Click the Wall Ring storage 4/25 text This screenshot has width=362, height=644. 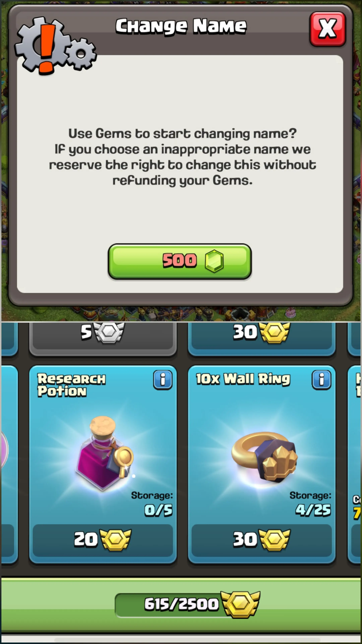pyautogui.click(x=313, y=510)
